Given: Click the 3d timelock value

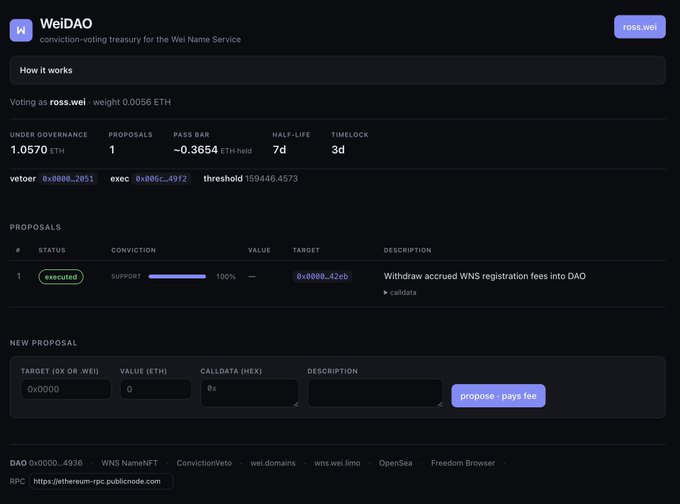Looking at the screenshot, I should (338, 150).
